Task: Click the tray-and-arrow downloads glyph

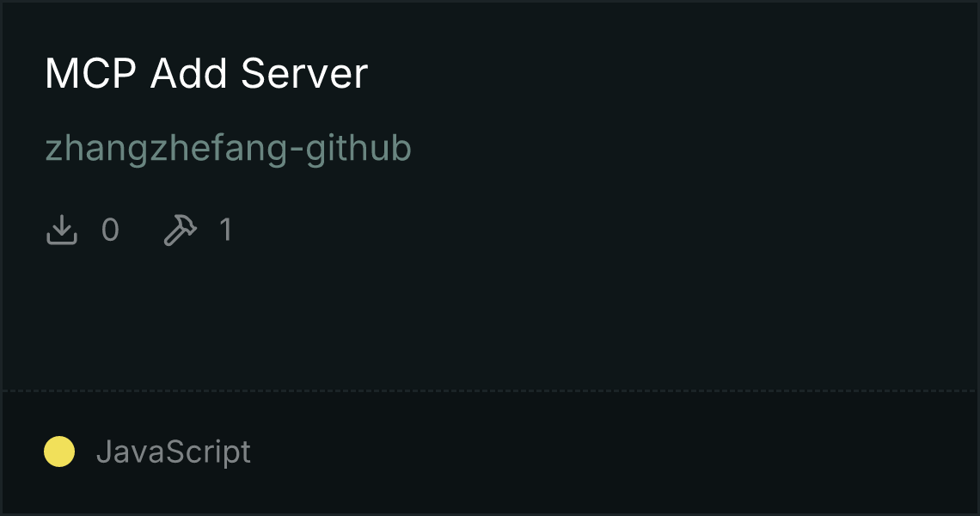Action: 62,230
